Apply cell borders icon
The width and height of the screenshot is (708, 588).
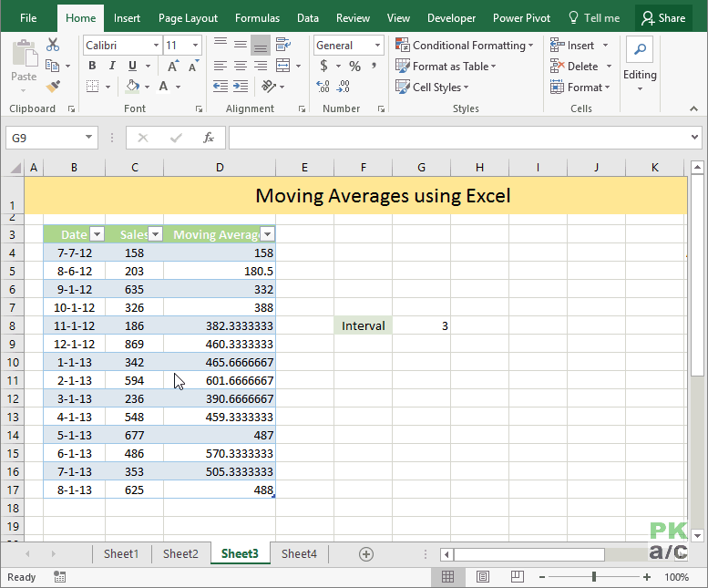coord(93,87)
